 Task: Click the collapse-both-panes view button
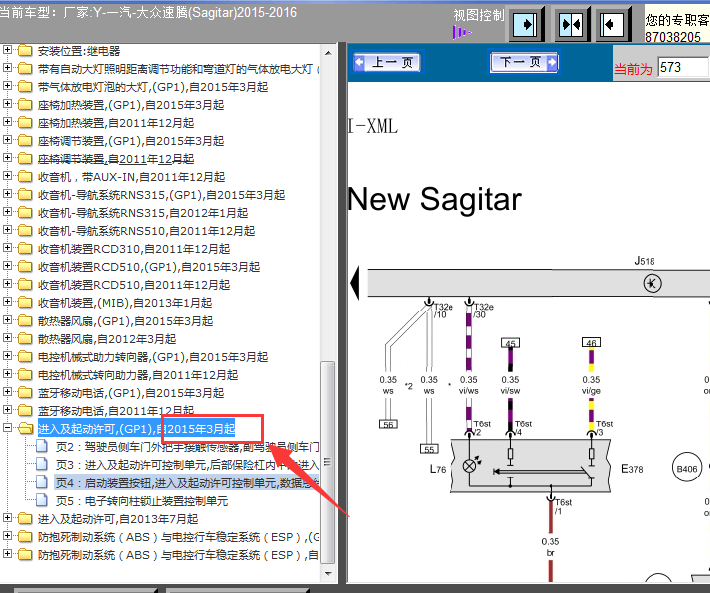point(570,24)
